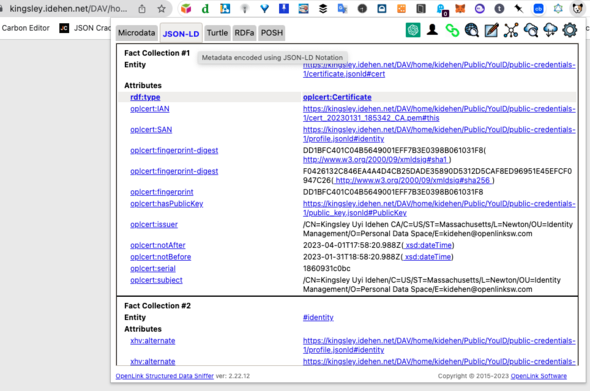Click the oplcert:hasPublicKey attribute link
Image resolution: width=590 pixels, height=391 pixels.
tap(167, 204)
